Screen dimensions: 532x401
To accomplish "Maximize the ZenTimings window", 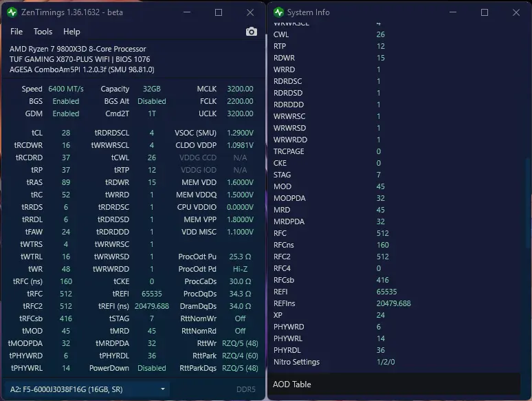I will pyautogui.click(x=219, y=12).
